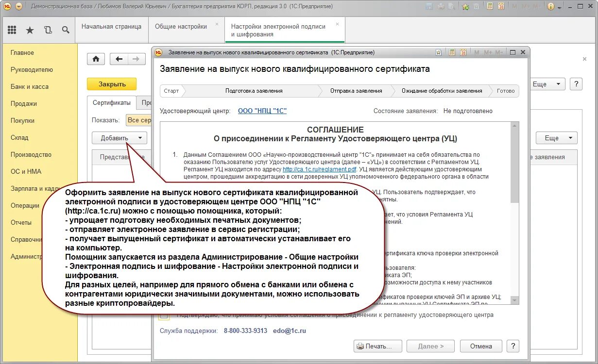This screenshot has width=598, height=364.
Task: Open Главное section in sidebar
Action: click(x=22, y=52)
